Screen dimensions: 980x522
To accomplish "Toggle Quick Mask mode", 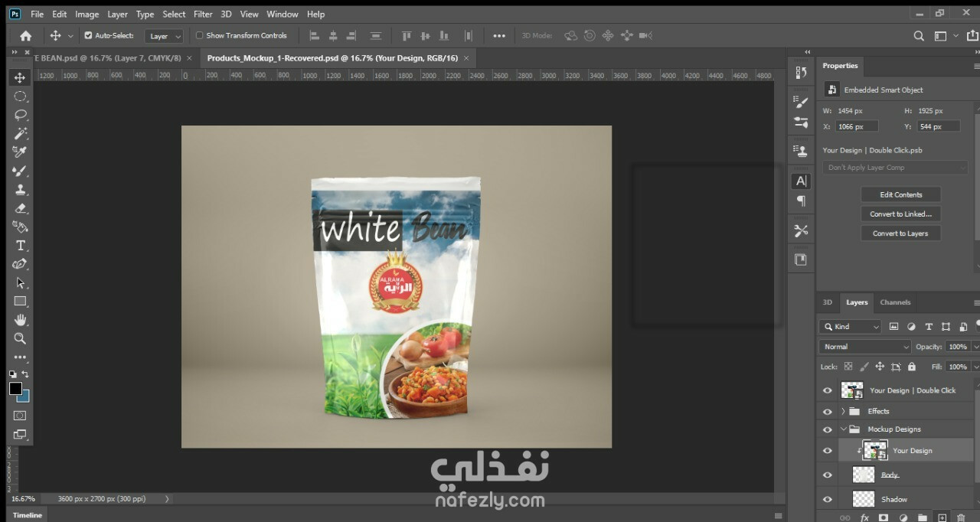I will [x=20, y=416].
